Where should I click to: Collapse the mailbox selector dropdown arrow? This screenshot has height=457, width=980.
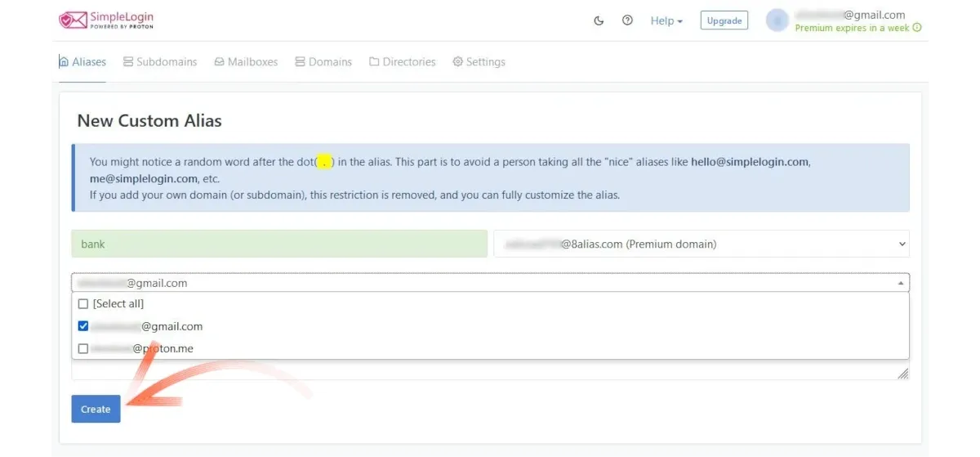900,283
